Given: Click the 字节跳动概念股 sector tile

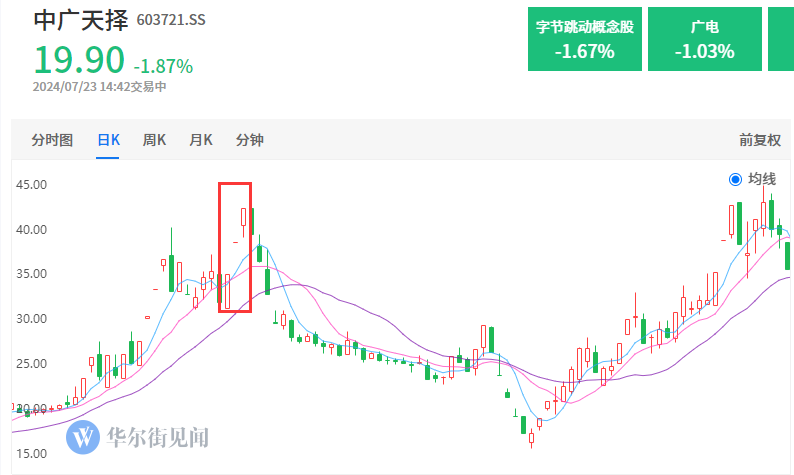Looking at the screenshot, I should 585,39.
